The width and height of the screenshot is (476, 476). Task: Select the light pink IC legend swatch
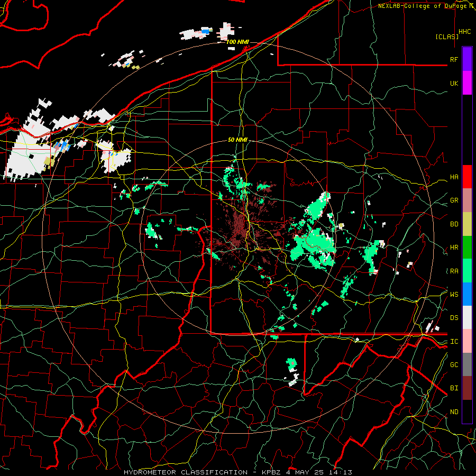pos(467,341)
